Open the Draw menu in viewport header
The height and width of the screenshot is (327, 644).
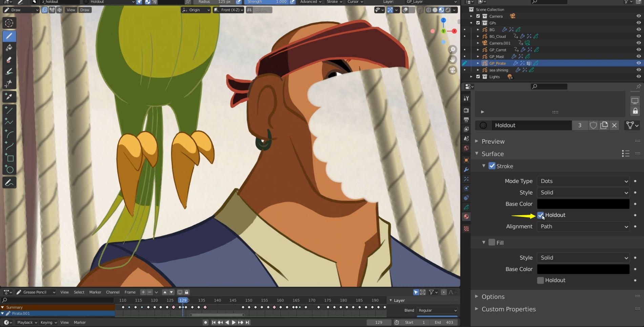click(x=85, y=10)
